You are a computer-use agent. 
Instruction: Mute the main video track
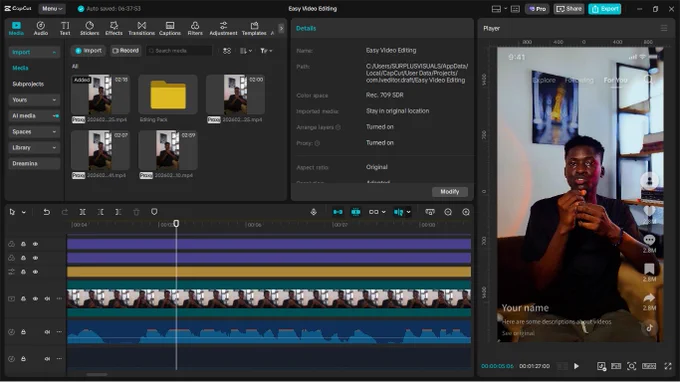[47, 299]
